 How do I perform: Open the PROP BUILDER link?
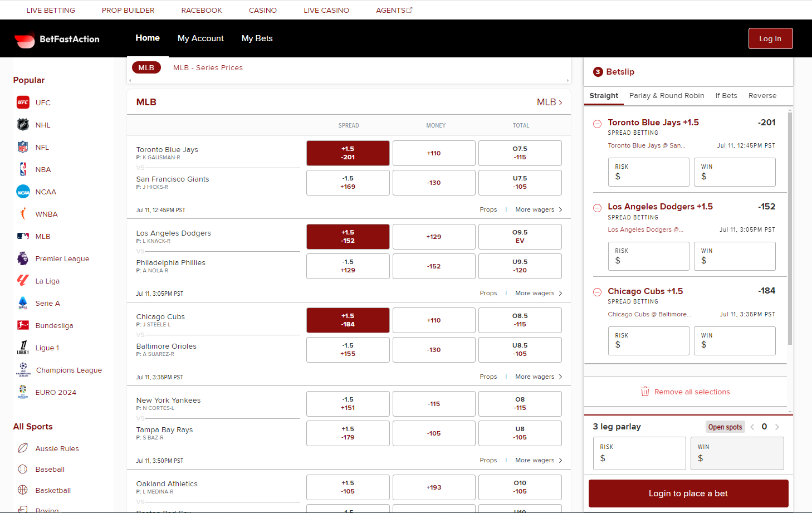coord(128,10)
